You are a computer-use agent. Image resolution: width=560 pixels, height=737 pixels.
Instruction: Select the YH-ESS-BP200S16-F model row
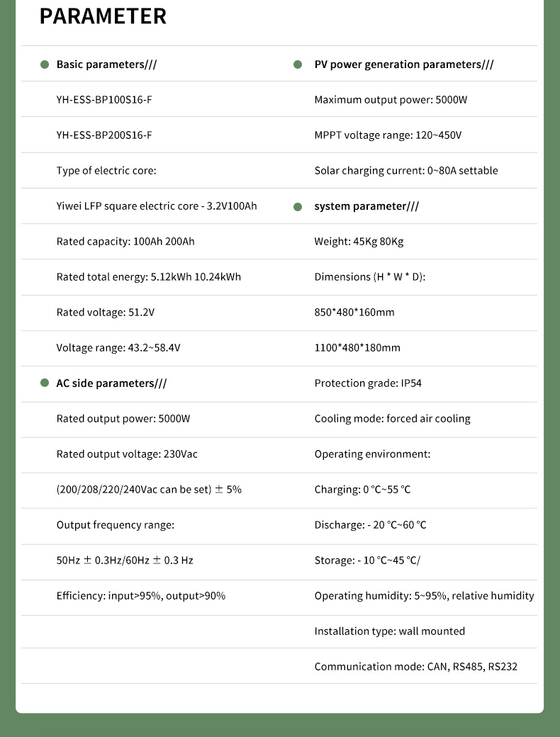(104, 135)
